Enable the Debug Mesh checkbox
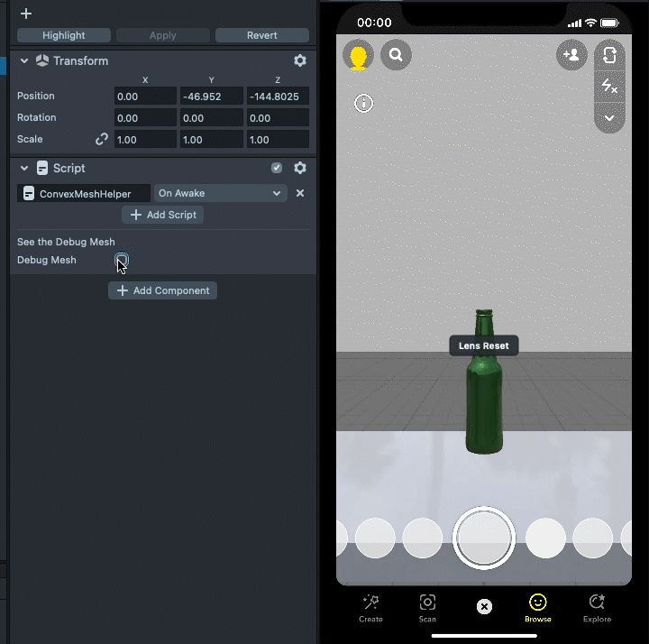This screenshot has height=644, width=649. tap(122, 261)
